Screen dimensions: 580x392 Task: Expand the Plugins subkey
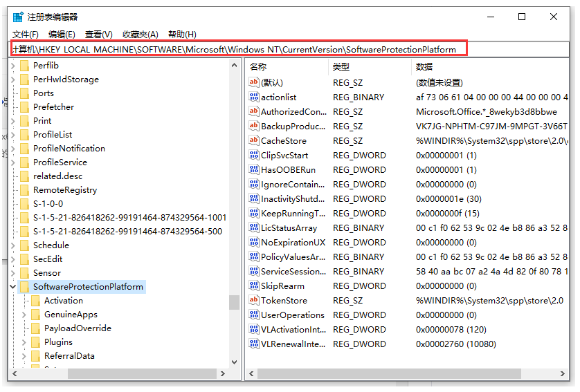(x=24, y=342)
